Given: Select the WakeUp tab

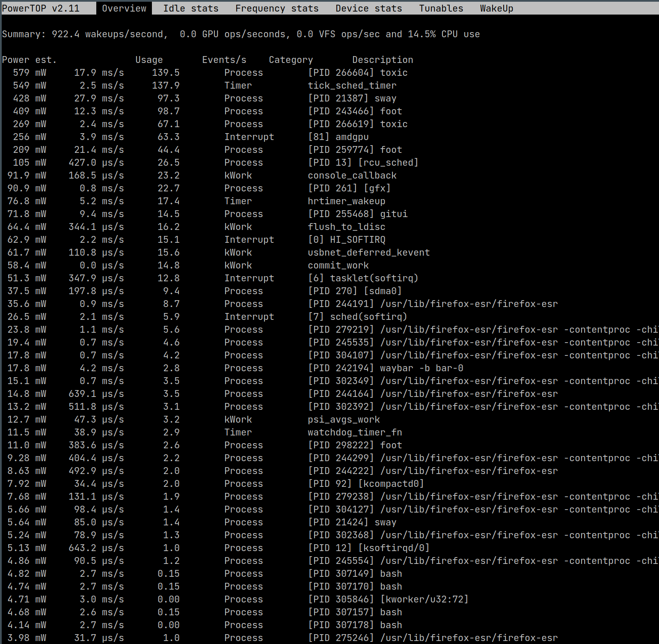Looking at the screenshot, I should [496, 8].
